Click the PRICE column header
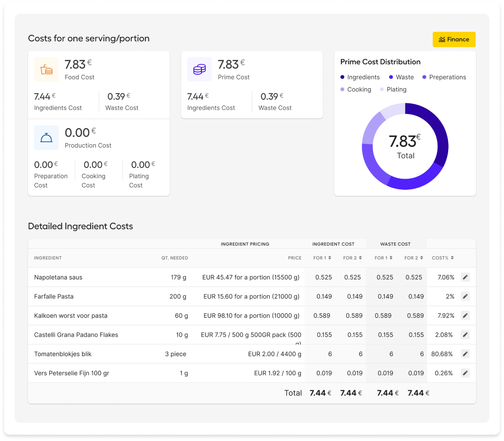This screenshot has width=504, height=441. point(295,258)
